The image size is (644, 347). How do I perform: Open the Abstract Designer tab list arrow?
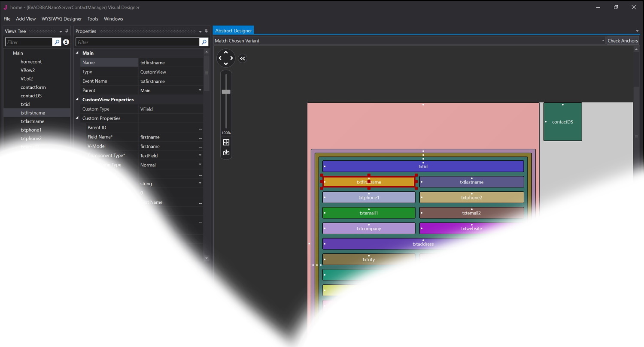[x=637, y=31]
